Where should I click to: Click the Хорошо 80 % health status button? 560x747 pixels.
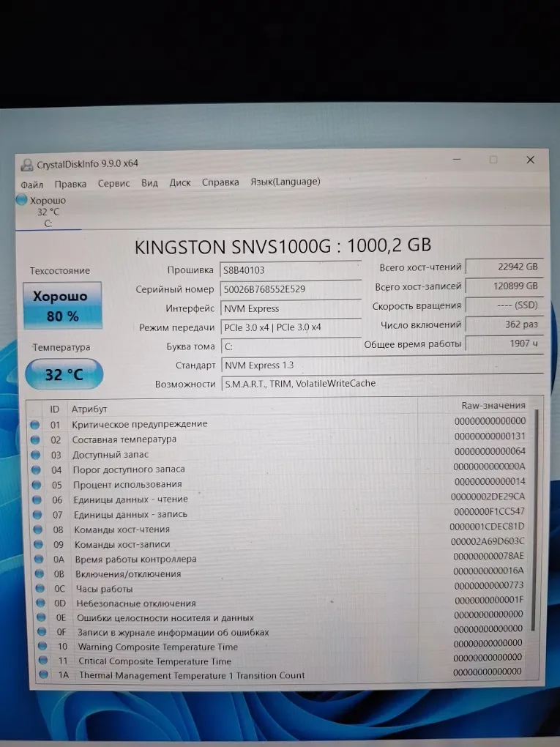click(x=62, y=305)
